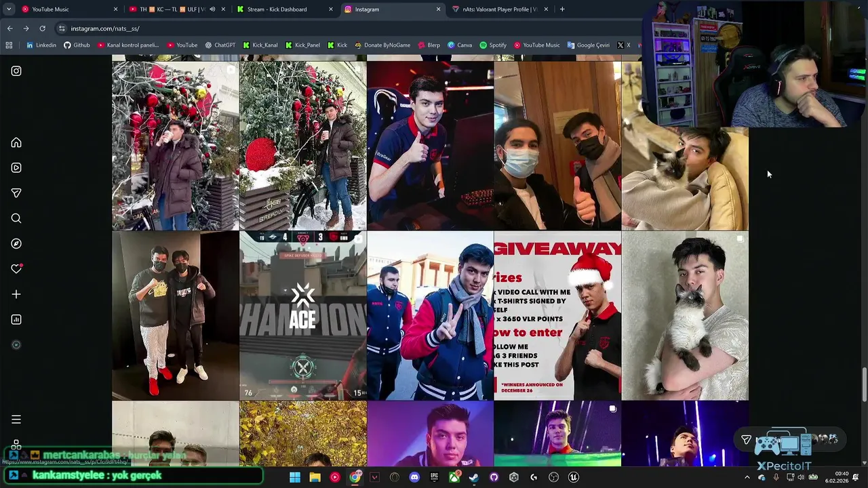Image resolution: width=868 pixels, height=488 pixels.
Task: Open Explore compass icon in sidebar
Action: (16, 244)
